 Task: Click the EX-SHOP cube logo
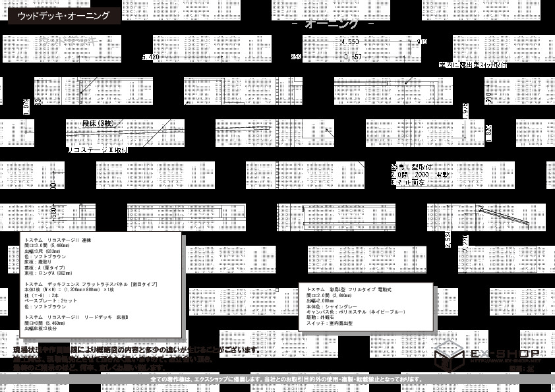click(449, 356)
